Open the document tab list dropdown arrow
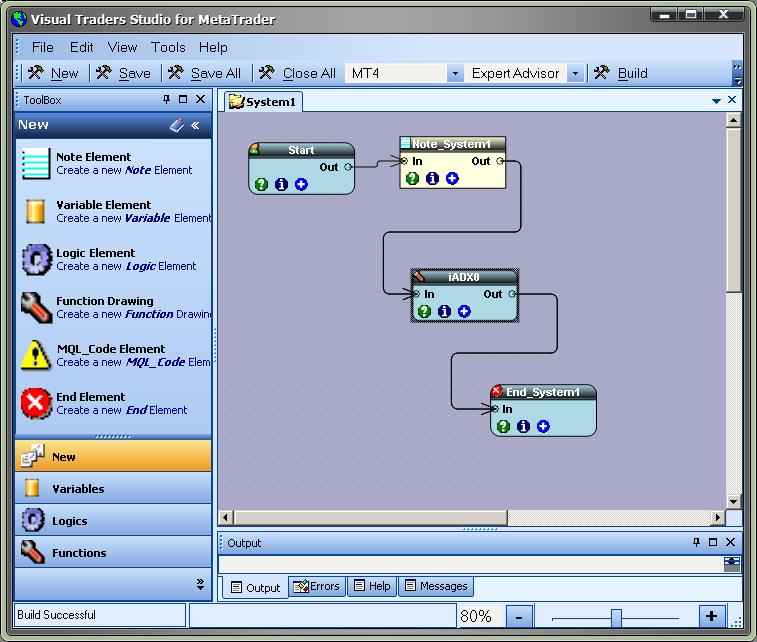Screen dimensions: 757x642 (x=716, y=100)
